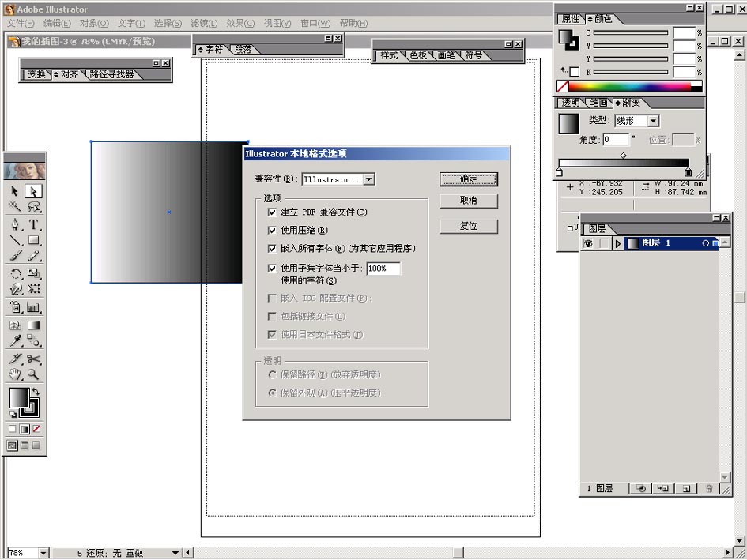Swap fill and stroke arrows in toolbox
Screen dimensions: 747x560
click(36, 392)
